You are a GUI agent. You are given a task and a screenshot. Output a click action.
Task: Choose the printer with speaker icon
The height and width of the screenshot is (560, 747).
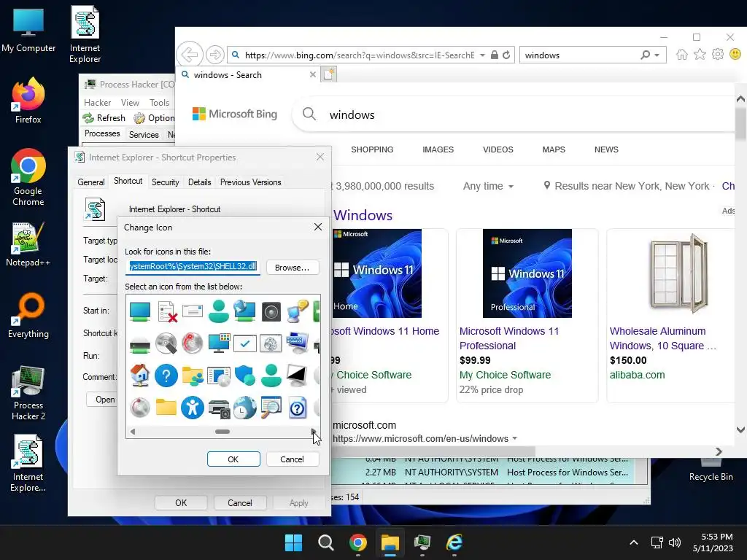219,408
